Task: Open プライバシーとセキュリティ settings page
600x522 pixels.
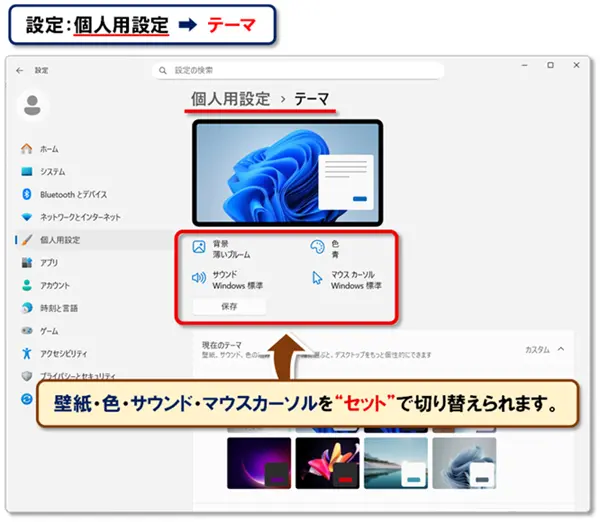Action: pyautogui.click(x=78, y=376)
